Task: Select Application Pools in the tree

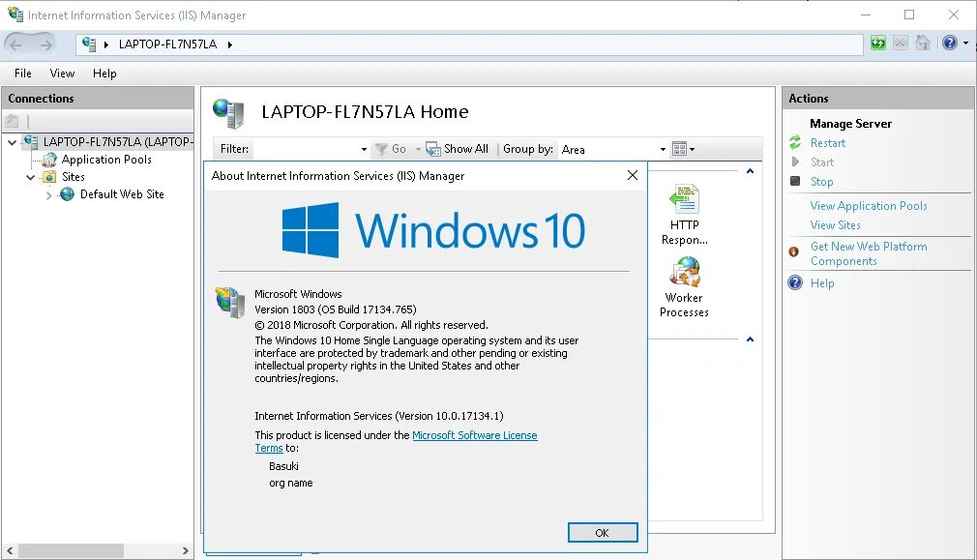Action: [x=106, y=160]
